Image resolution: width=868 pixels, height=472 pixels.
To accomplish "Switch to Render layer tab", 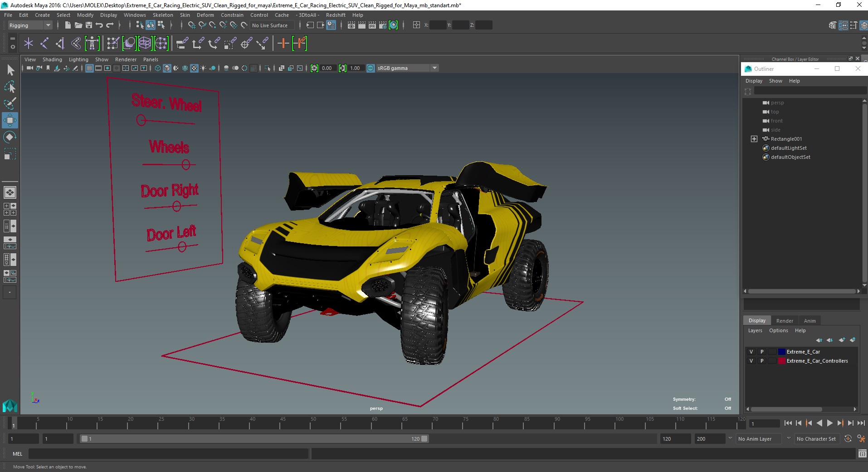I will point(785,321).
